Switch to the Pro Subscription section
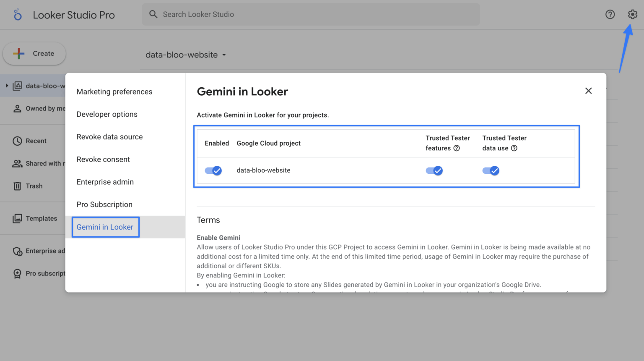The image size is (644, 361). tap(104, 204)
